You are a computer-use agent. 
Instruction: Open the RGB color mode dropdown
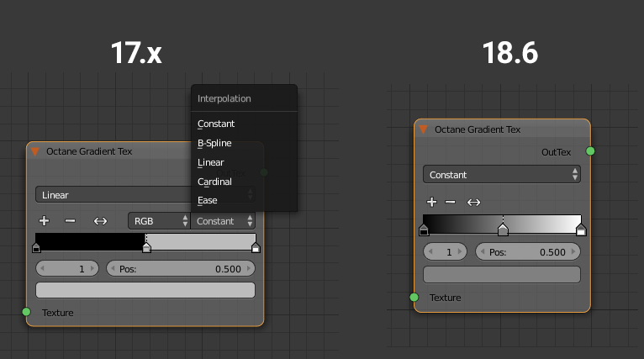(x=159, y=221)
